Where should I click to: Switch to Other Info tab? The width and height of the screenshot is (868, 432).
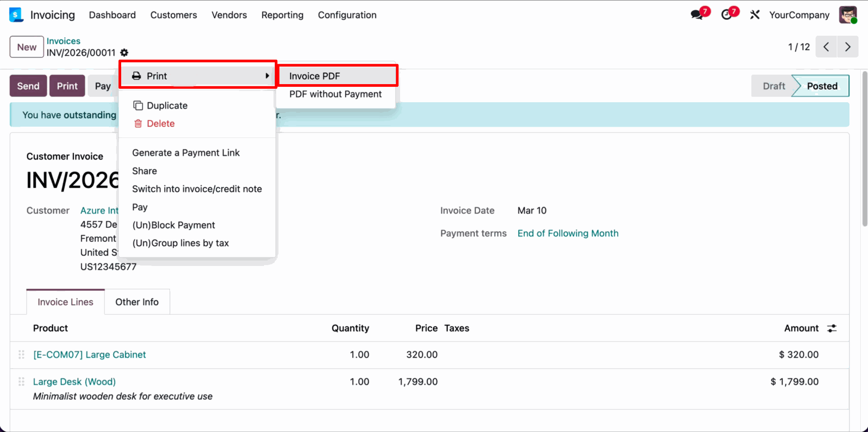pos(137,302)
